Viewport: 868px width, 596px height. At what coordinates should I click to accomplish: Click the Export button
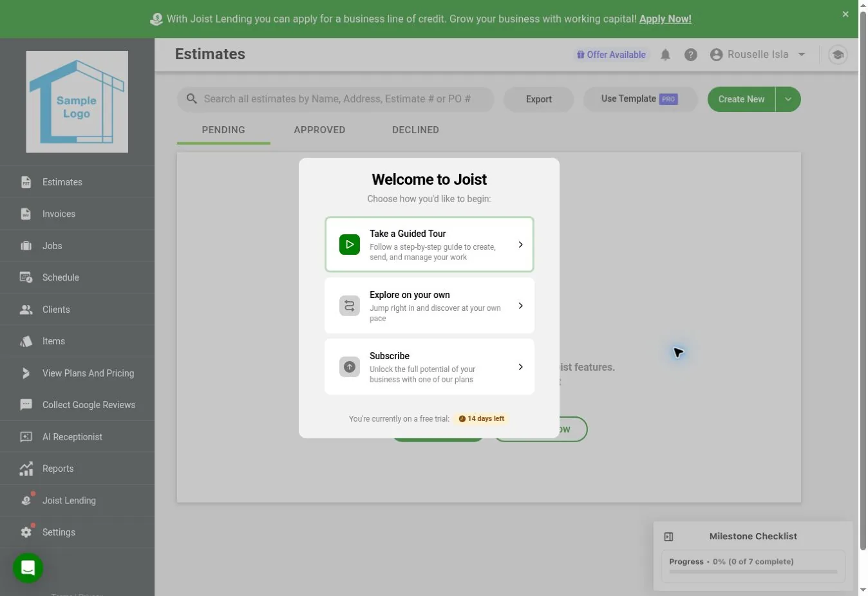538,99
